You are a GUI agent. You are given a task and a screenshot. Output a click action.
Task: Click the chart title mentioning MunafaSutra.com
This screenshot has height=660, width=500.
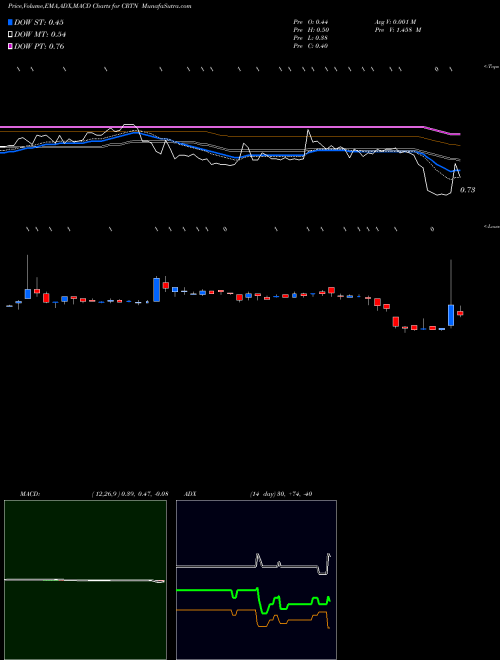[100, 6]
